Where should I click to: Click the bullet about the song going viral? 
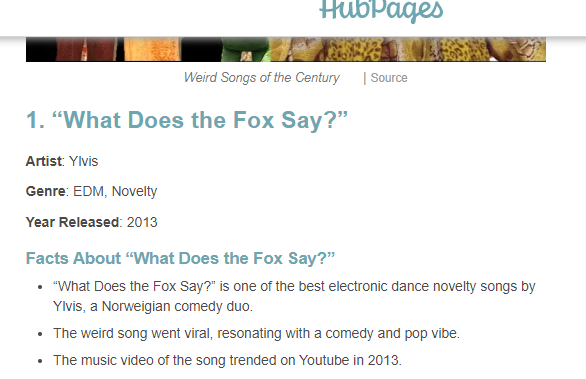click(256, 333)
